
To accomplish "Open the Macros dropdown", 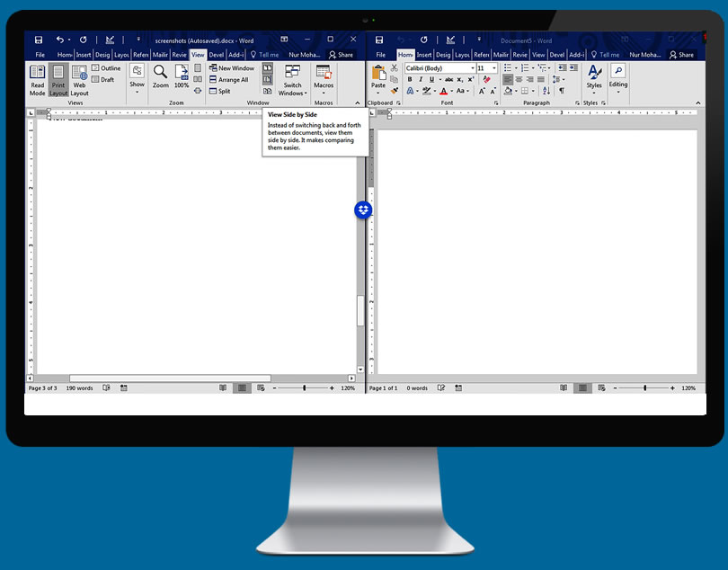I will (323, 80).
